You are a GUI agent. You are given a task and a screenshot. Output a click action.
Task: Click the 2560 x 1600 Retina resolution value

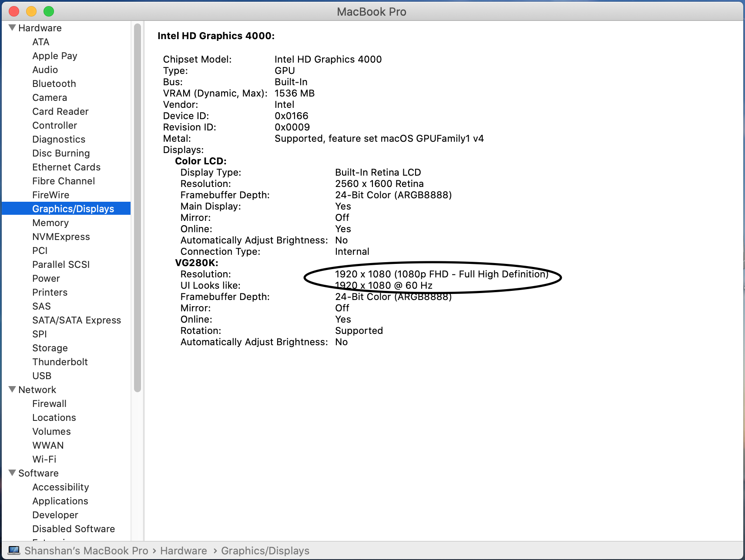pos(379,183)
